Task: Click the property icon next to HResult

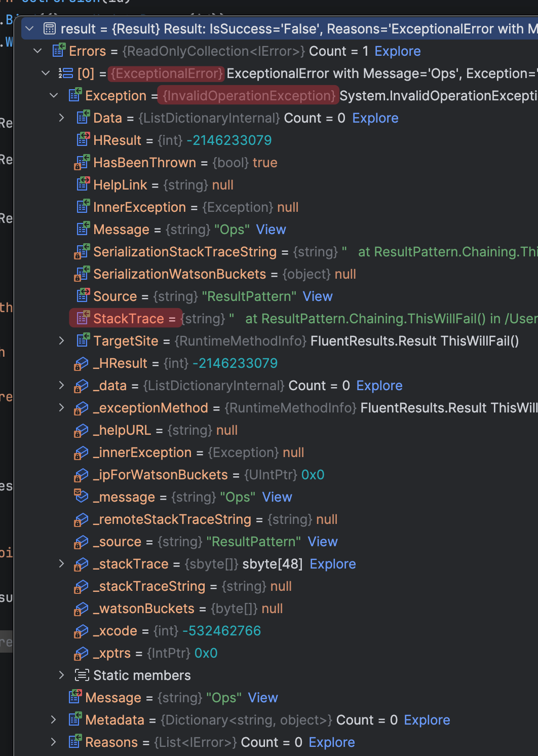Action: [83, 140]
